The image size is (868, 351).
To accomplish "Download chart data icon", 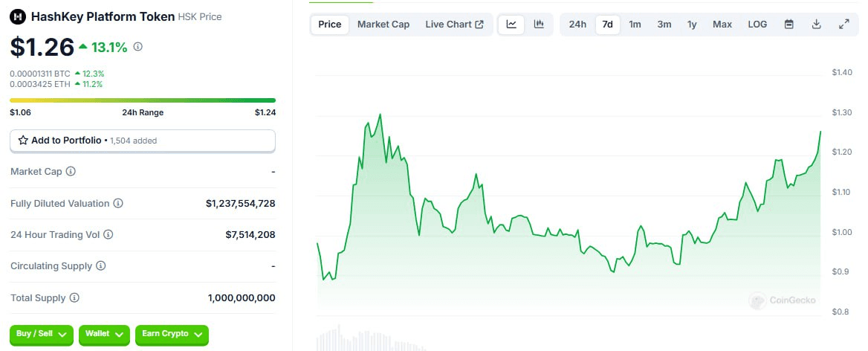I will point(816,25).
